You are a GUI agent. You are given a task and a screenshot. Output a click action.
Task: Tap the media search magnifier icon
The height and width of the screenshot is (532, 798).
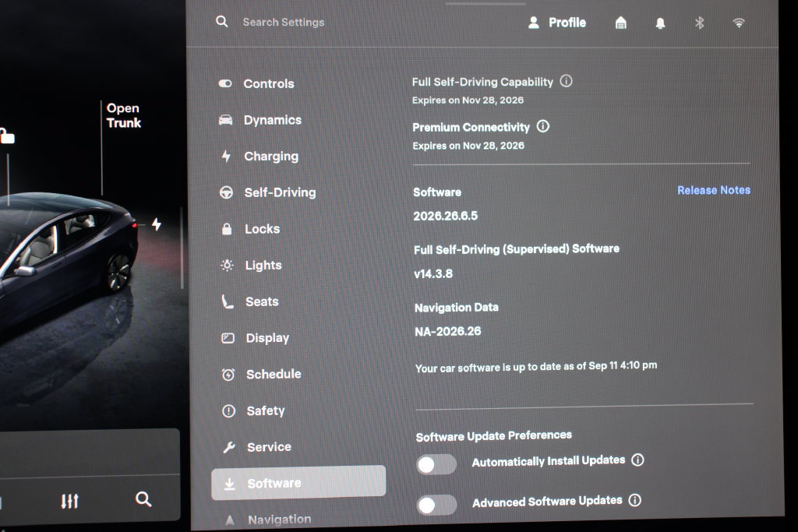tap(143, 499)
